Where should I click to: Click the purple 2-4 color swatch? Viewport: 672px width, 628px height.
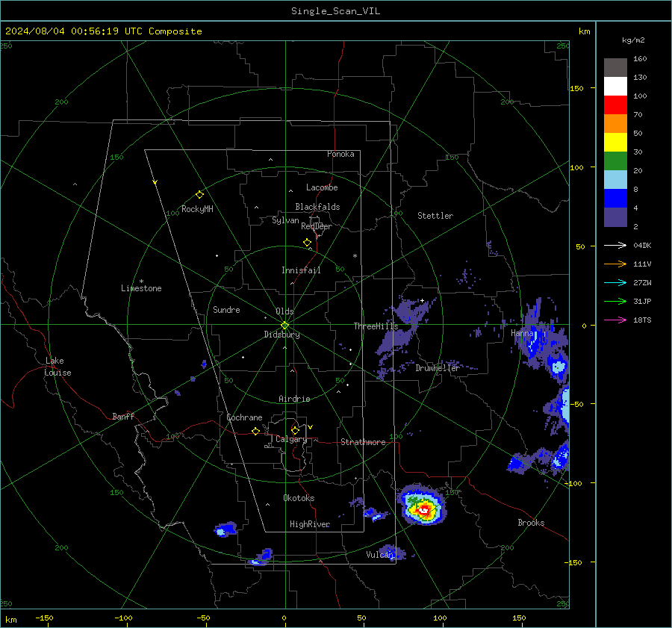615,217
